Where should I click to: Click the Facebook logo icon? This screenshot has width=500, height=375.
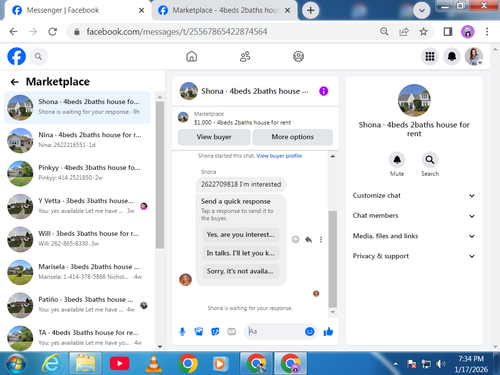[17, 56]
